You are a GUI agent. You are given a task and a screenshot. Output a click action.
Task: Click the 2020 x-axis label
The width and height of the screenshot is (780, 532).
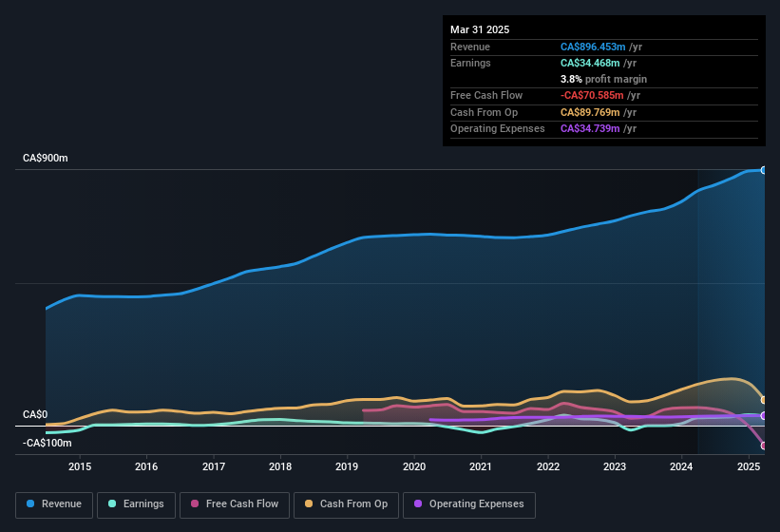coord(414,466)
